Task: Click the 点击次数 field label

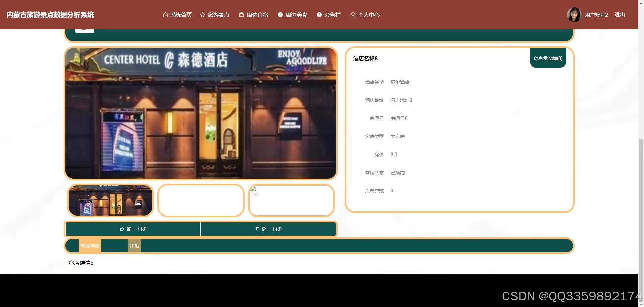Action: pos(374,191)
